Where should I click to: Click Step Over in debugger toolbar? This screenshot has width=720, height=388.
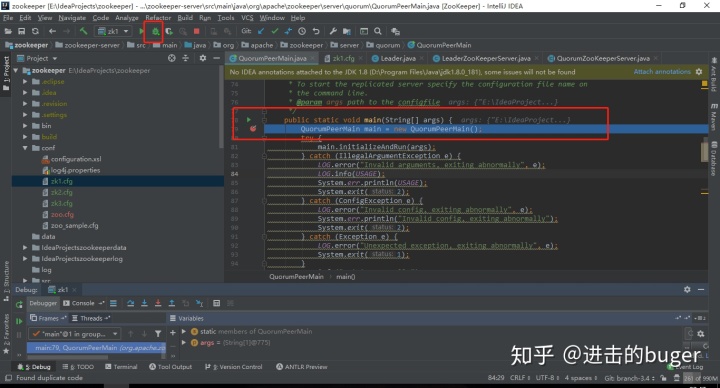click(x=130, y=303)
